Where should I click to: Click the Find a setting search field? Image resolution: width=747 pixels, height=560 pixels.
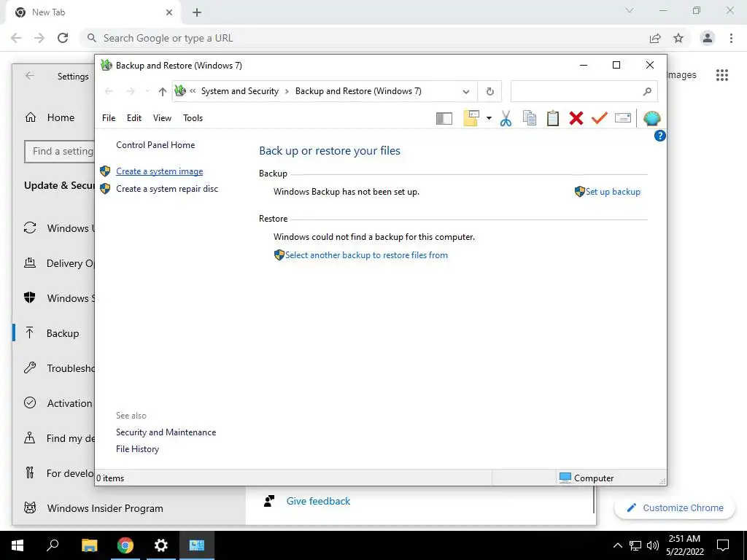[x=60, y=152]
